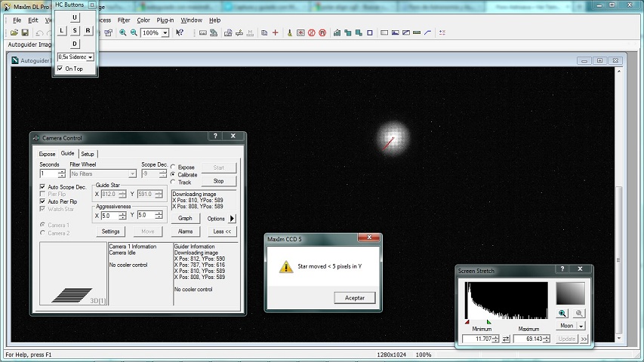
Task: Click the Stop button in Camera Control
Action: (218, 181)
